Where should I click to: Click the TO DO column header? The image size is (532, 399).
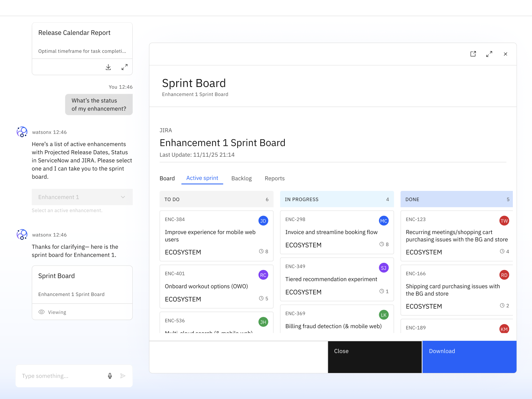(216, 199)
